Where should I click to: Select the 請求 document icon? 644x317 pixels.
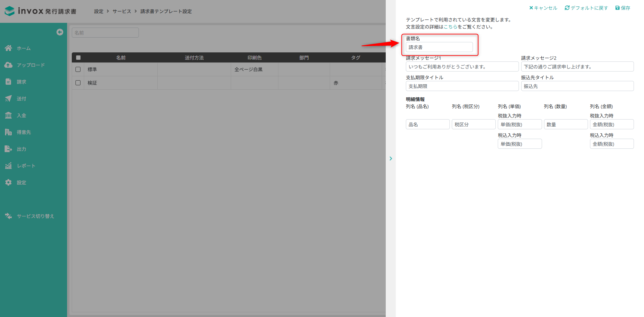point(8,82)
